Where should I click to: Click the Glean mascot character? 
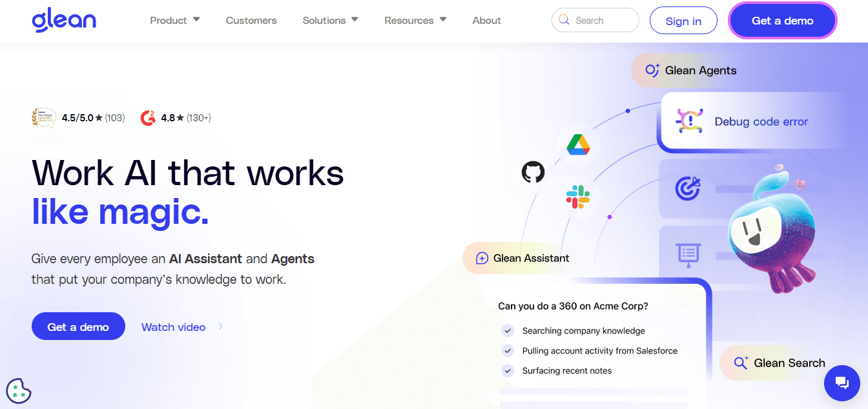772,231
